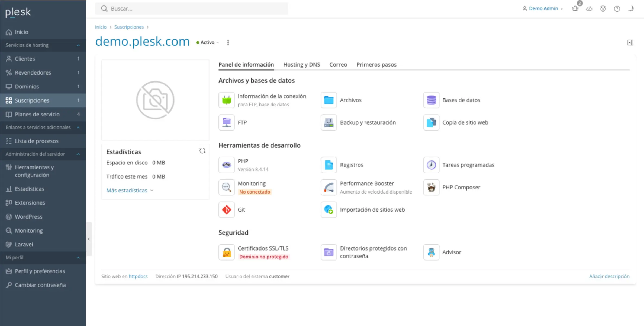Click the Performance Booster icon
Screen dimensions: 644x326
329,187
